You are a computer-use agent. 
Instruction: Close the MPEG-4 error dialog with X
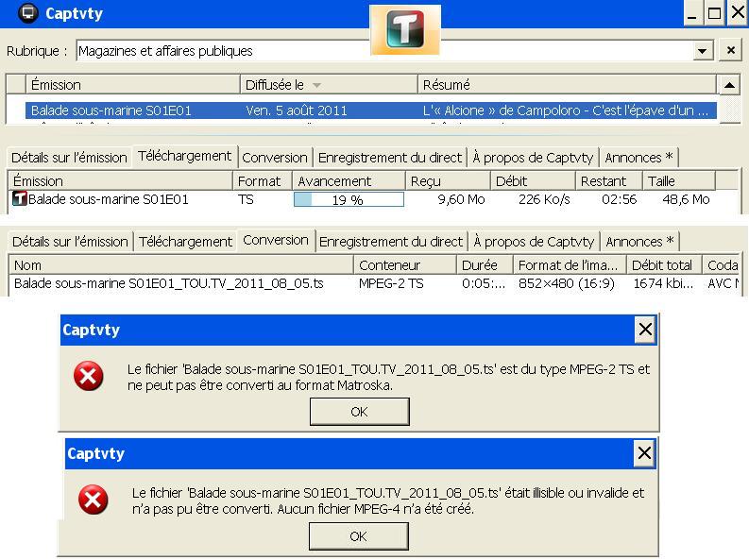644,453
